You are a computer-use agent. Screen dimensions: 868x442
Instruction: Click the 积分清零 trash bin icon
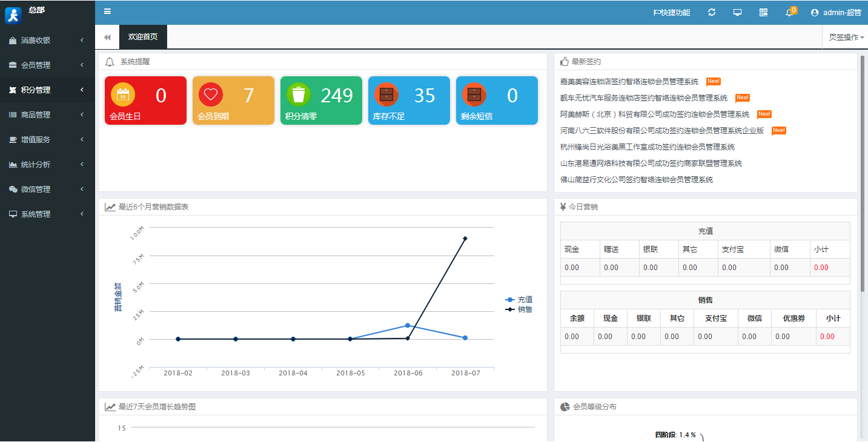coord(299,94)
